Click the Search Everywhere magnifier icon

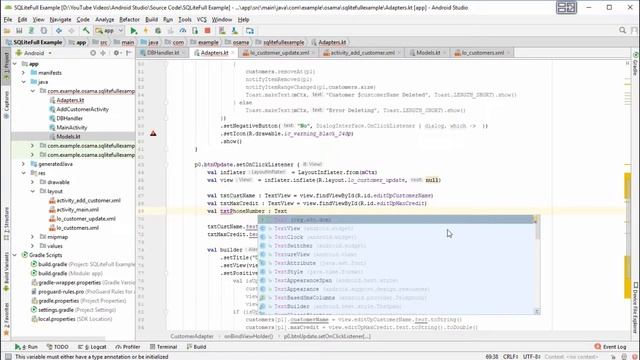622,30
